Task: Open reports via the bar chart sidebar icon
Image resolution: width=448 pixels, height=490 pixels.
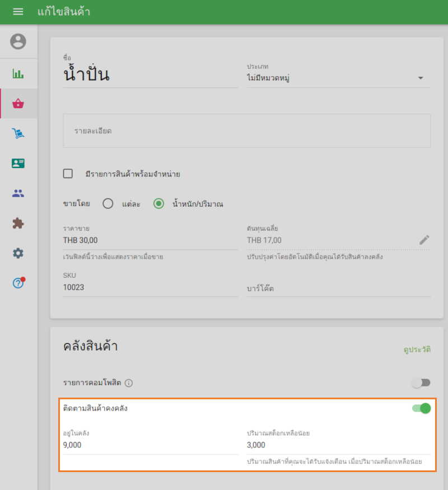Action: click(x=18, y=73)
